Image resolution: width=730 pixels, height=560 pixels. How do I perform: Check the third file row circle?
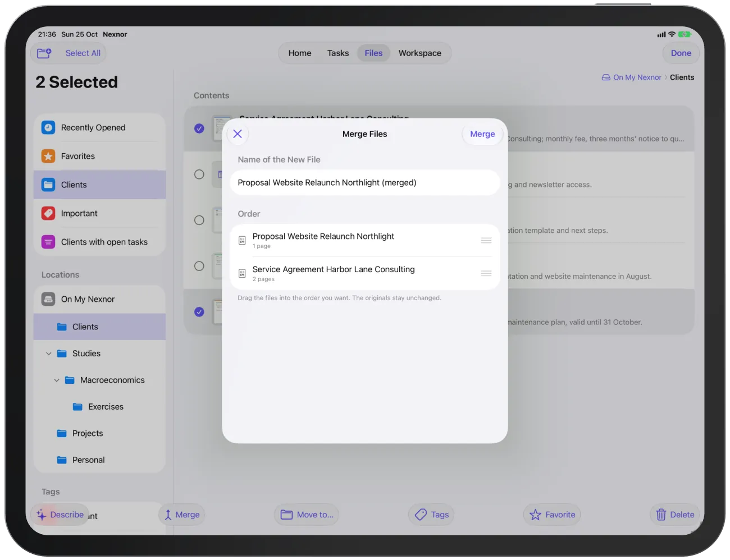[199, 221]
